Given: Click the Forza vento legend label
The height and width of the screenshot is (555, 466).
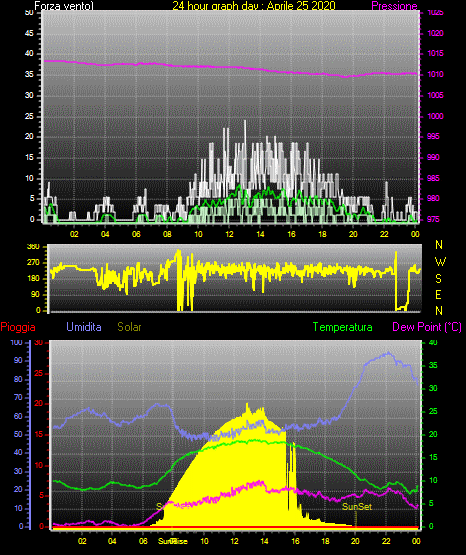Looking at the screenshot, I should [x=64, y=6].
